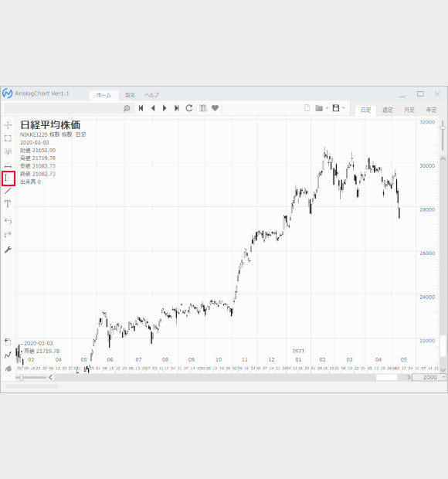Jump to the first chart

pos(141,108)
